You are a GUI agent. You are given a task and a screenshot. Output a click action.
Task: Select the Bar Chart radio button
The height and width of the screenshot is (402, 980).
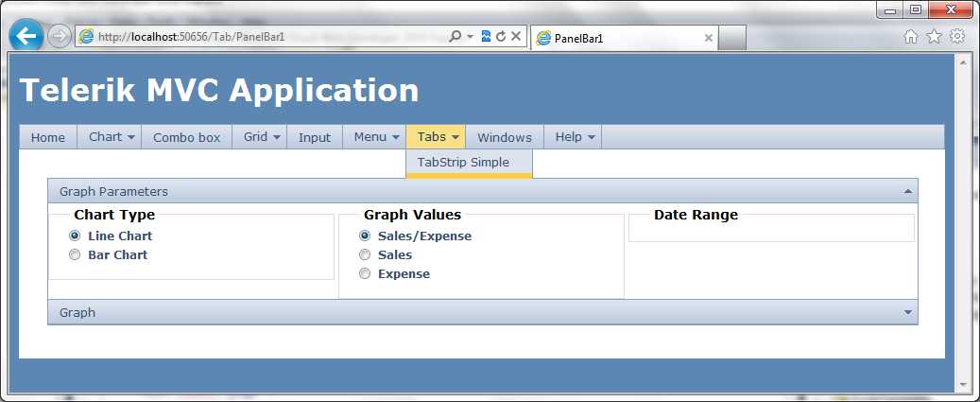(x=75, y=254)
